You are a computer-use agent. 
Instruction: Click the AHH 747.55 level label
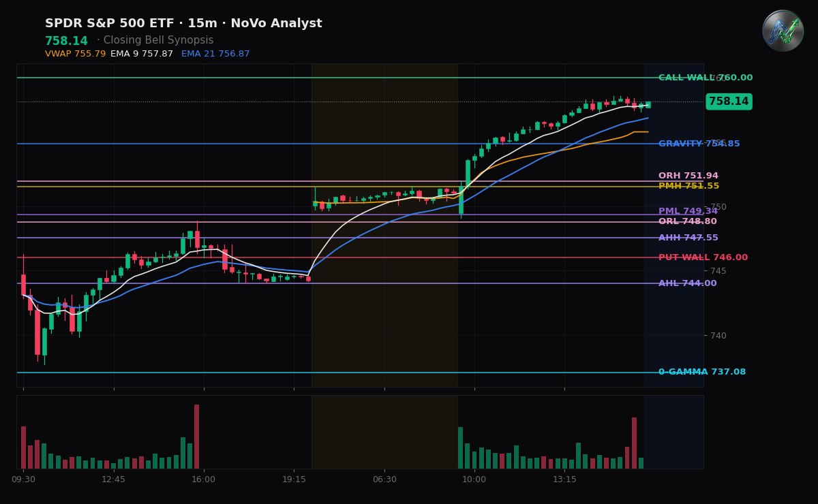click(688, 238)
